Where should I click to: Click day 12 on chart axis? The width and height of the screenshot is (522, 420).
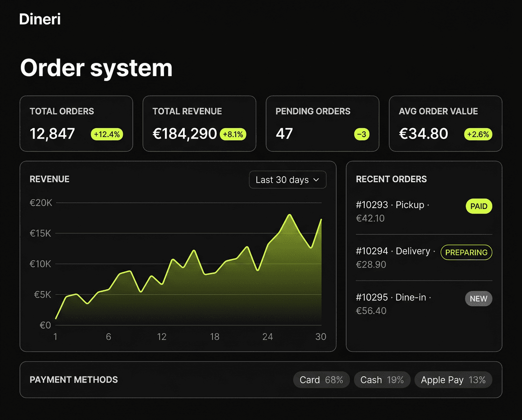162,337
